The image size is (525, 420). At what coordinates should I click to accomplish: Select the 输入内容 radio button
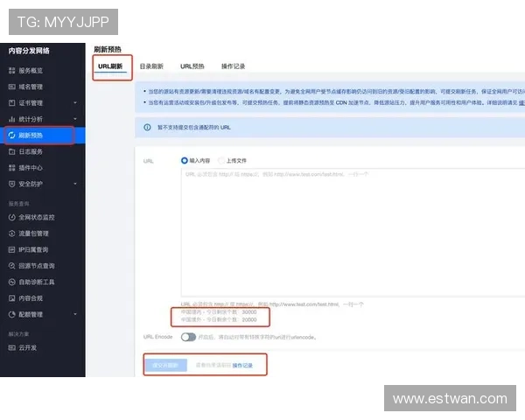tap(185, 160)
